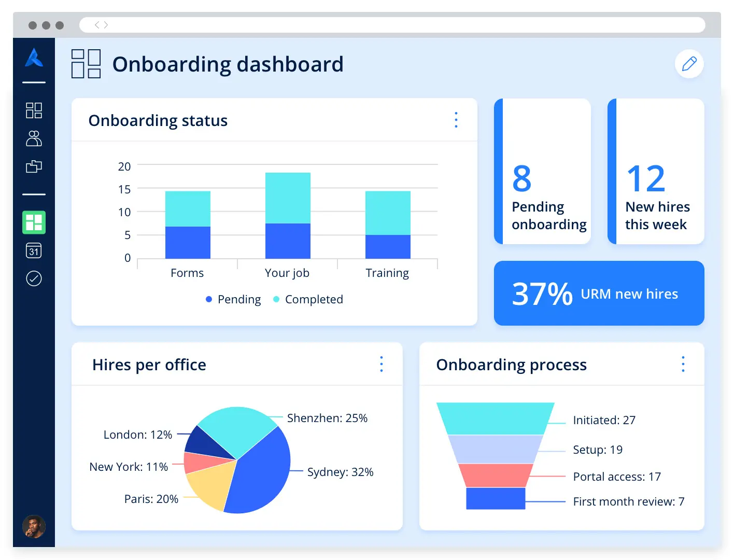This screenshot has width=734, height=560.
Task: Click the user profile avatar
Action: point(34,526)
